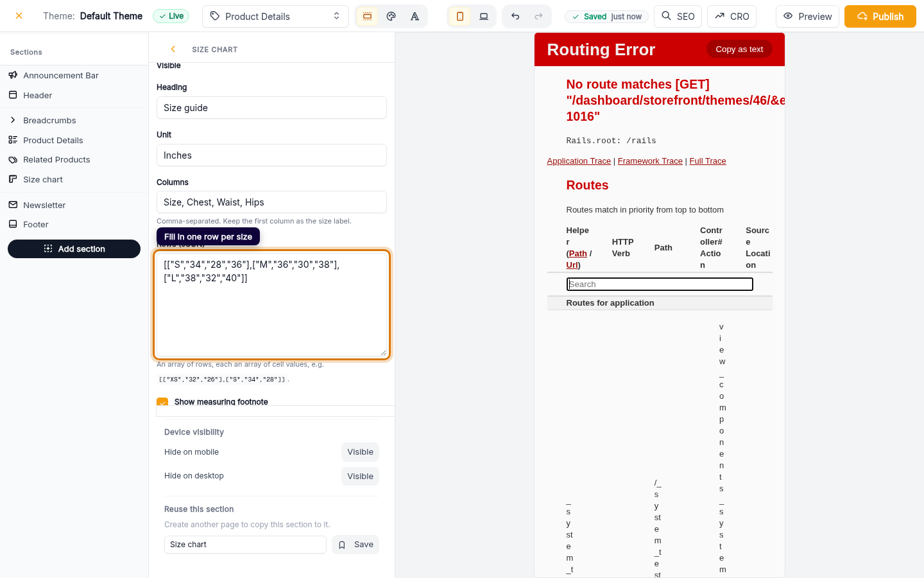Edit the reuse section name field

pos(245,545)
